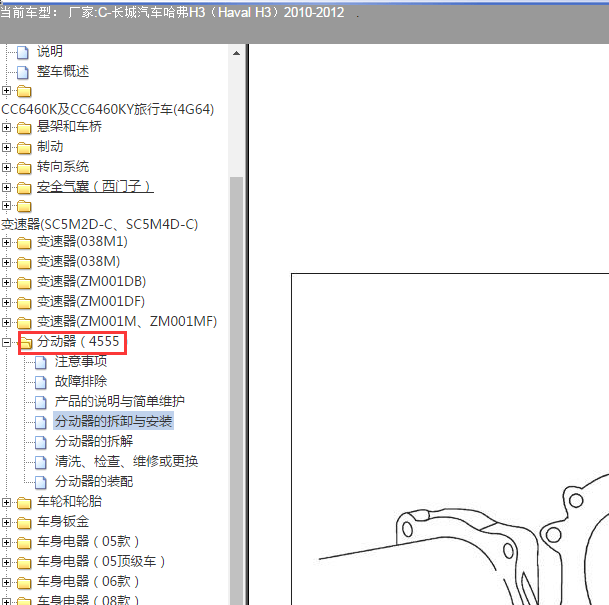This screenshot has height=605, width=609.
Task: Select 制动 tree item
Action: [50, 147]
